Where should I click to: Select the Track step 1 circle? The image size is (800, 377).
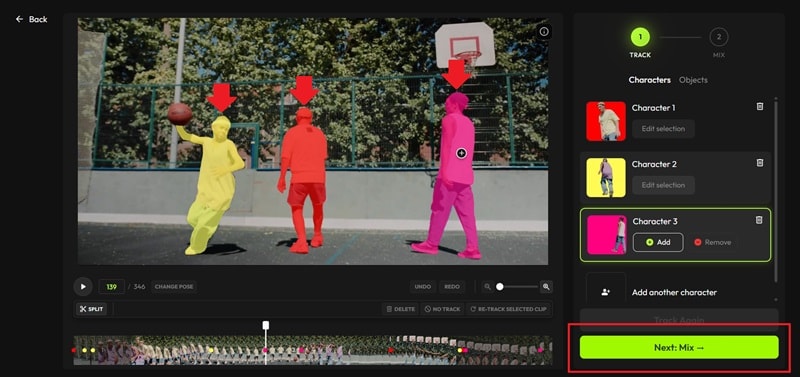(640, 37)
